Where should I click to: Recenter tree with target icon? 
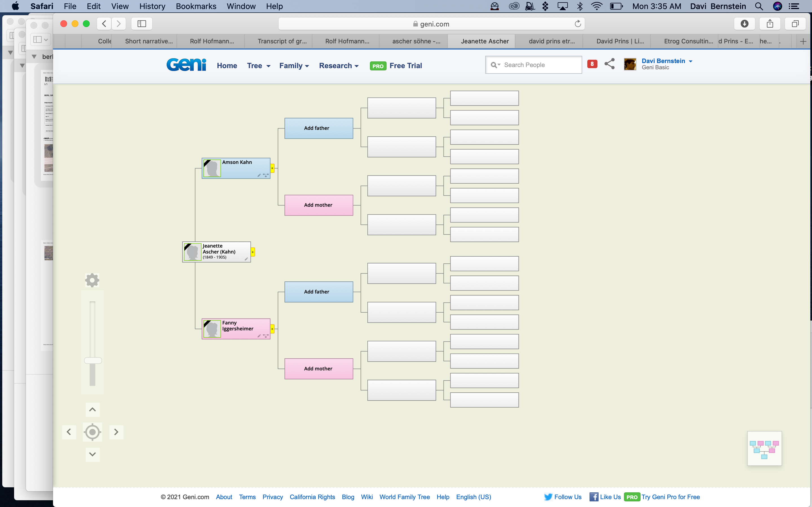(x=92, y=432)
